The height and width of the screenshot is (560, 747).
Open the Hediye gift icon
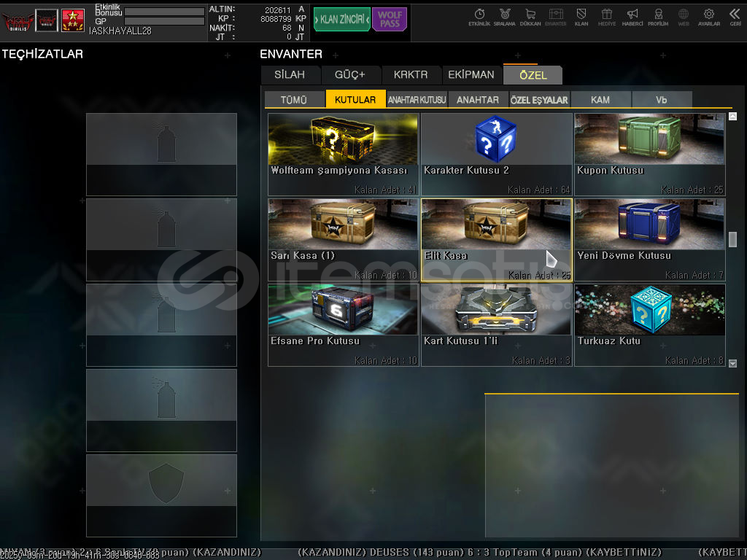(x=606, y=17)
